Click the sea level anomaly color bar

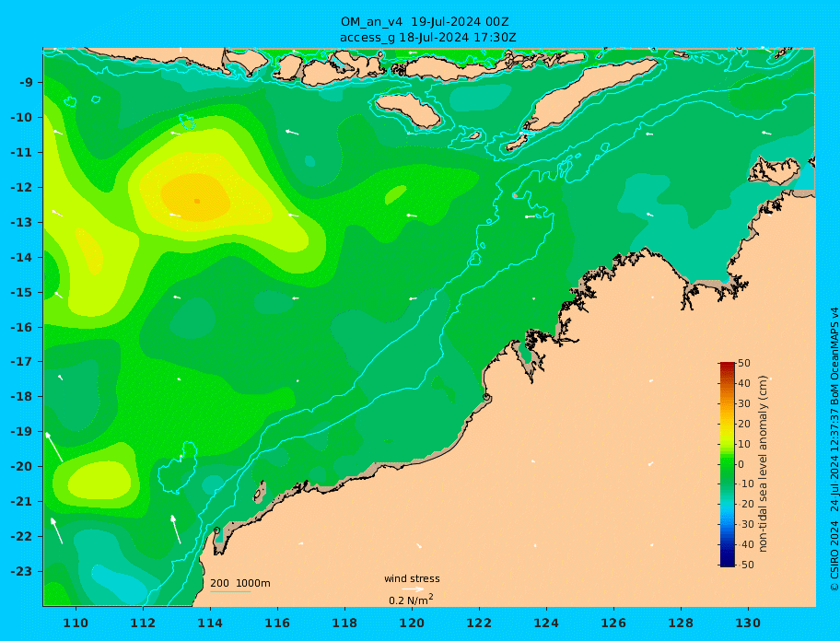click(727, 464)
